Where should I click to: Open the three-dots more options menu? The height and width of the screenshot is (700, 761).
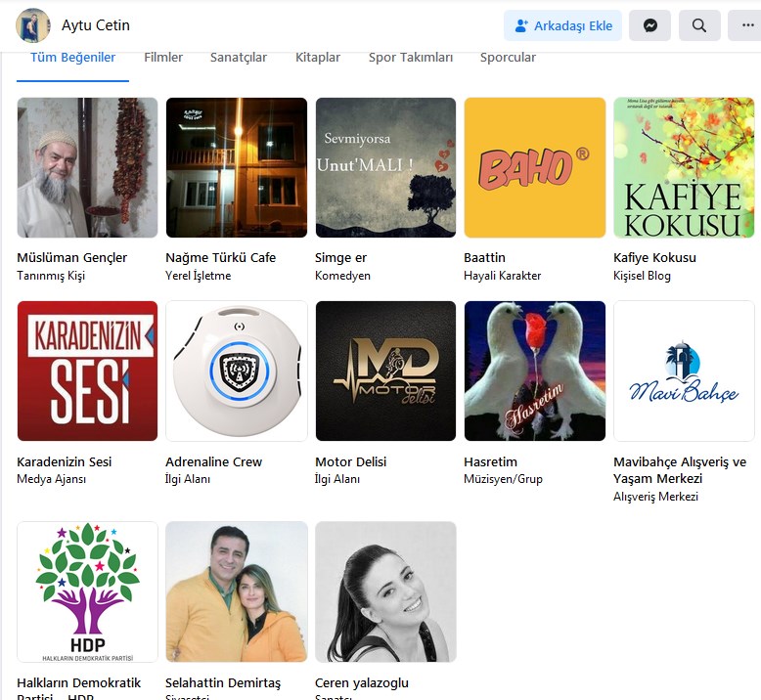tap(747, 25)
